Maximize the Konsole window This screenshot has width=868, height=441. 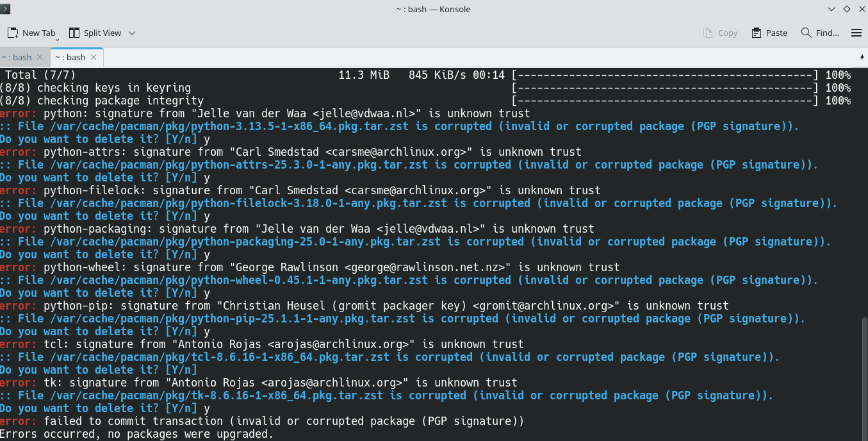[x=846, y=9]
